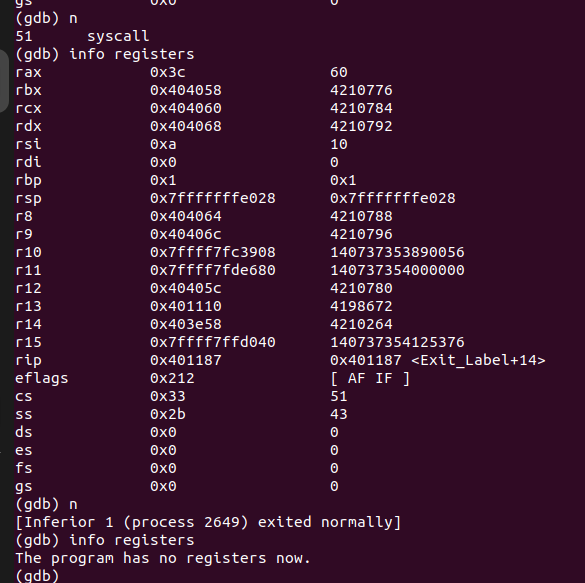Click the rax register value 0x3c
The width and height of the screenshot is (585, 583).
pyautogui.click(x=168, y=72)
